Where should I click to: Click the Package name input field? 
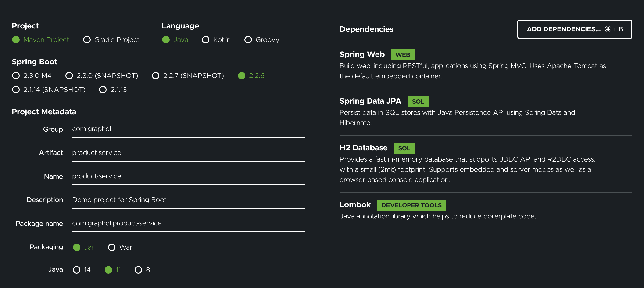[x=188, y=225]
